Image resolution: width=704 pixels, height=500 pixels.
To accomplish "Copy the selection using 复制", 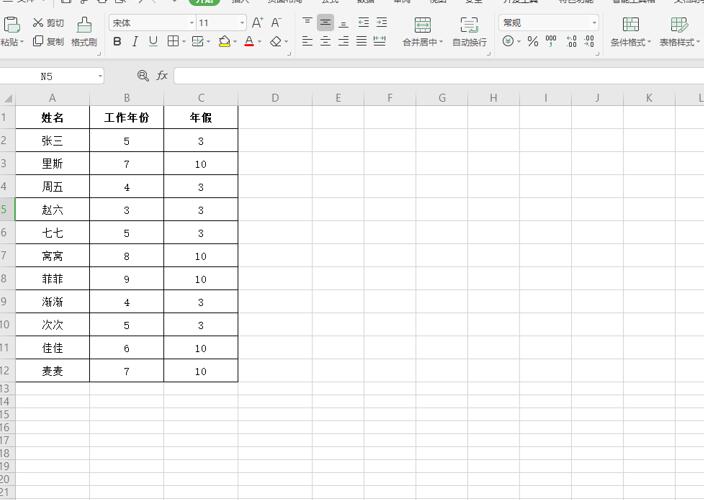I will [48, 41].
